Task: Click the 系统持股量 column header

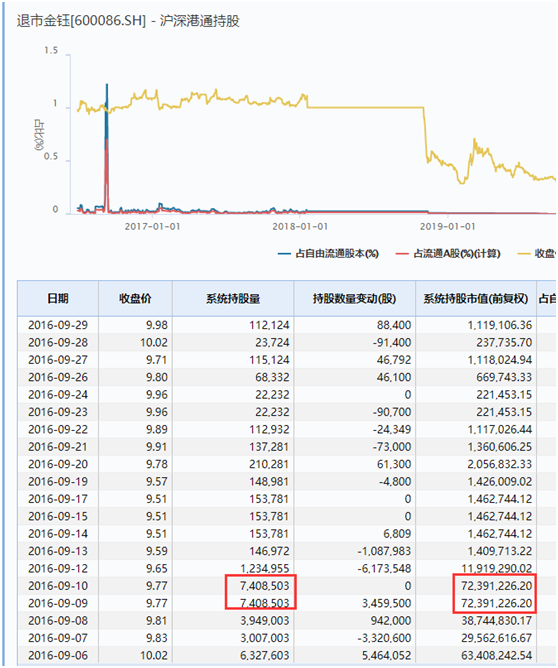Action: click(x=233, y=299)
